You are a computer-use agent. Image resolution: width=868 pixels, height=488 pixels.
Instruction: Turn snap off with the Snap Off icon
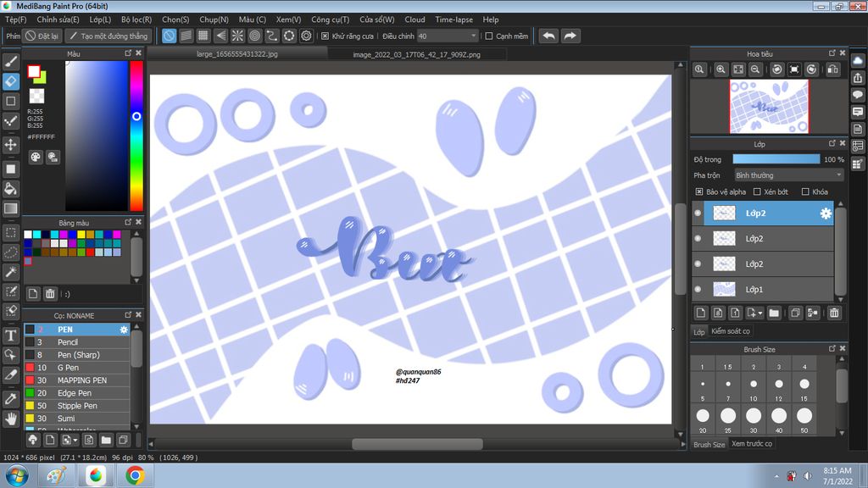coord(169,36)
